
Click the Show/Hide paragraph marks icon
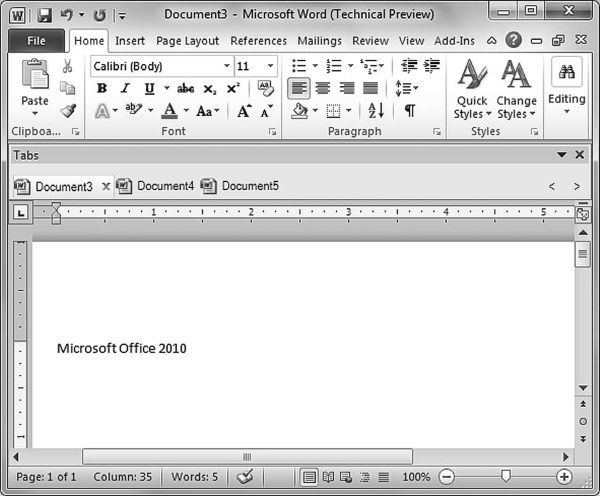click(409, 111)
